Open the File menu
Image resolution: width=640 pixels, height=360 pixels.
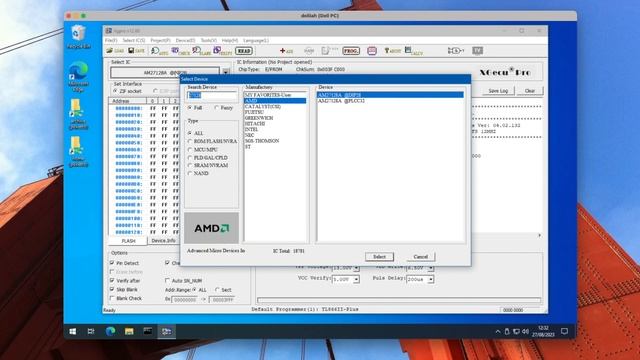point(111,40)
